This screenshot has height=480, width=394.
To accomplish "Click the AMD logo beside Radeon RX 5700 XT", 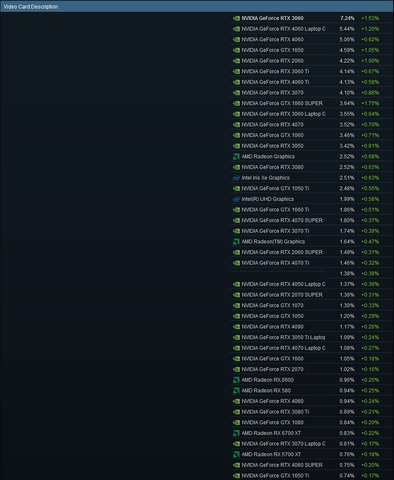I will (236, 455).
